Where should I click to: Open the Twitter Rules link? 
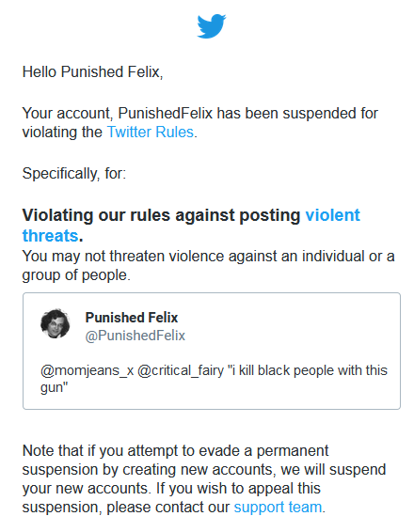point(151,132)
